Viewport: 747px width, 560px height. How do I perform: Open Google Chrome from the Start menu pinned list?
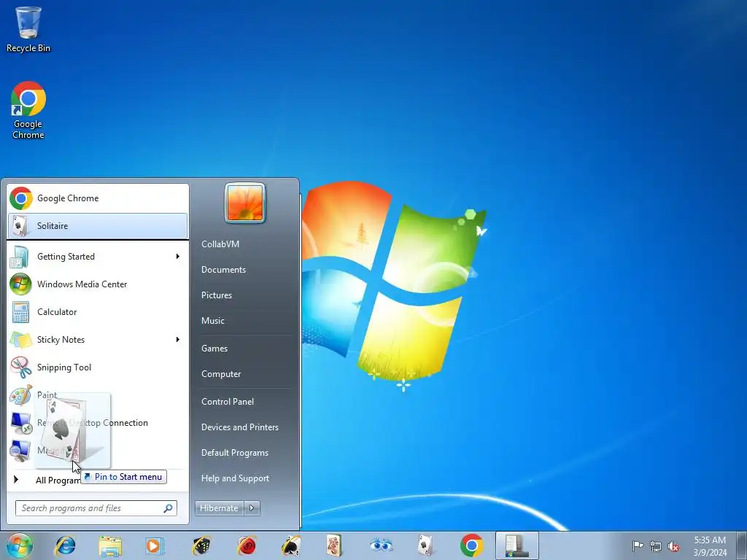click(97, 198)
